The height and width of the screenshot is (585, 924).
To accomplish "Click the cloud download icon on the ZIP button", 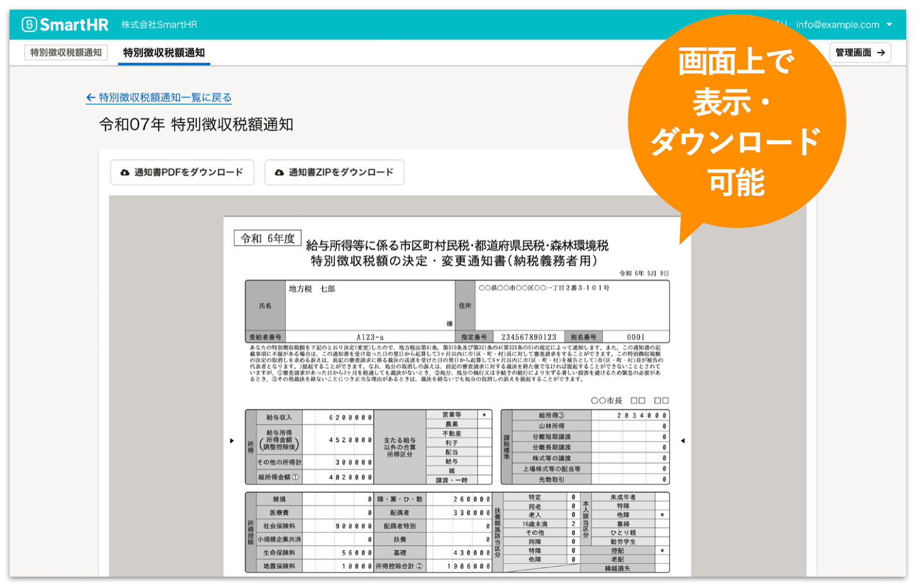I will (279, 172).
